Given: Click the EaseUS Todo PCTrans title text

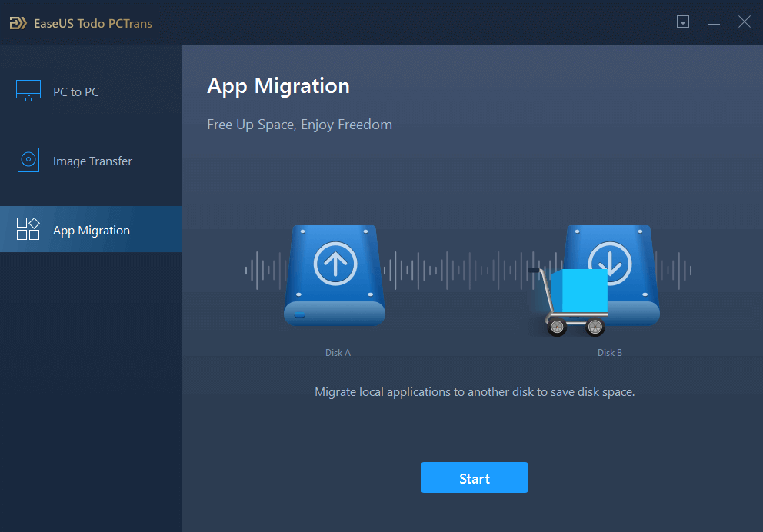Looking at the screenshot, I should click(x=93, y=23).
